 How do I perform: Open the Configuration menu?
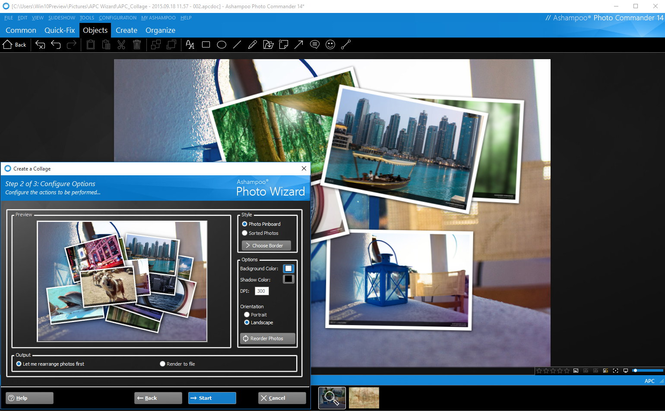(117, 18)
